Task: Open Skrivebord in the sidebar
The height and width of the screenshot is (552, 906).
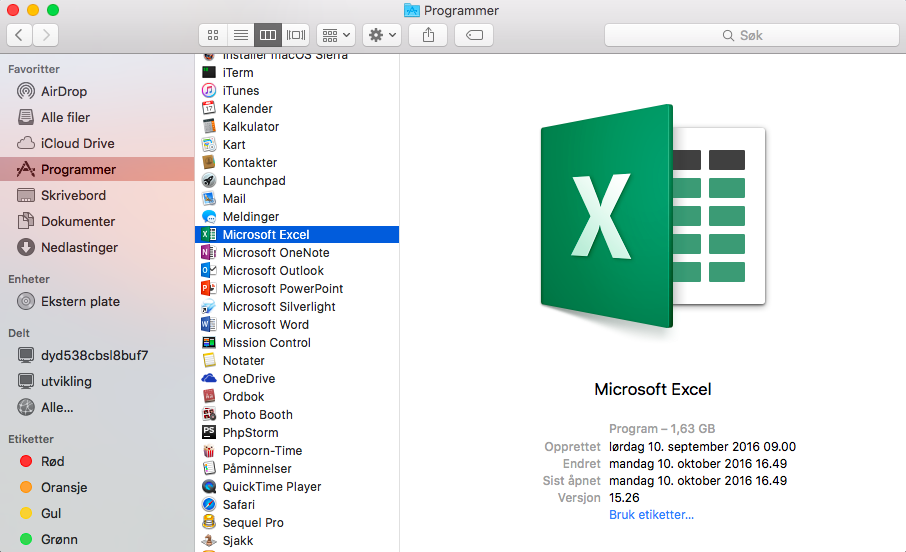Action: (97, 195)
